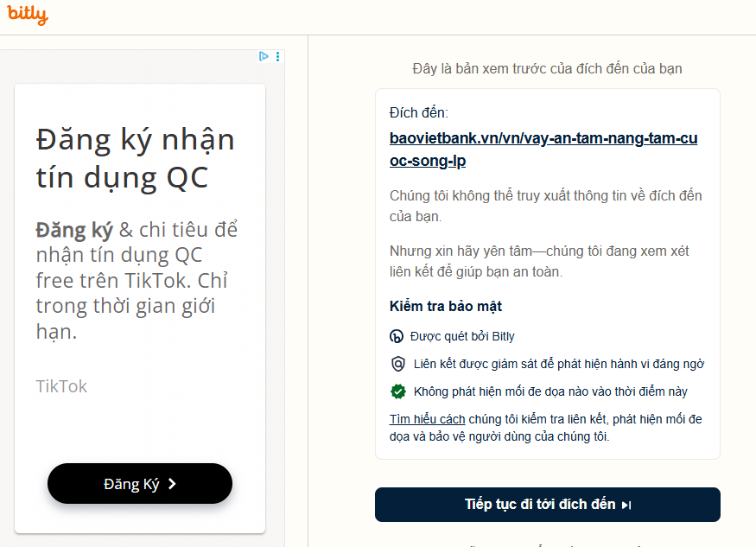Click the 'Kiểm tra bảo mật' heading
The width and height of the screenshot is (756, 547).
point(446,306)
